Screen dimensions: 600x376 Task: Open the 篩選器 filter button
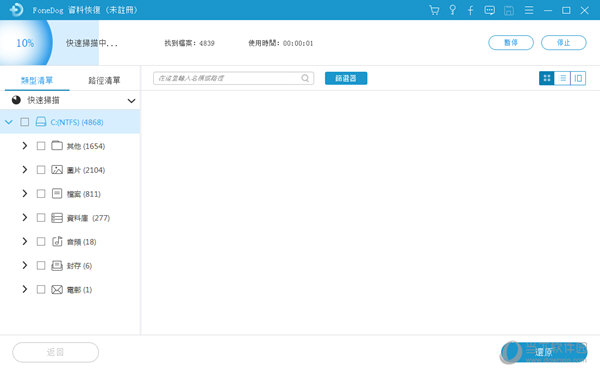click(x=346, y=78)
